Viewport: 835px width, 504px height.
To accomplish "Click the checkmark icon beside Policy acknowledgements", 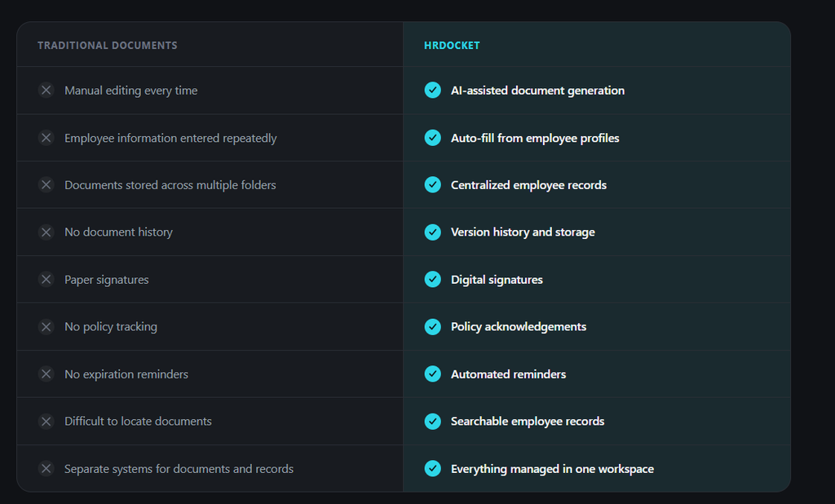I will point(432,326).
